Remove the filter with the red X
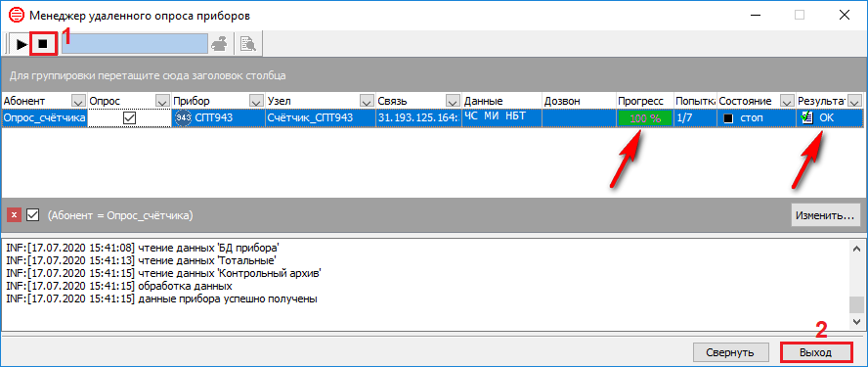 [x=14, y=215]
